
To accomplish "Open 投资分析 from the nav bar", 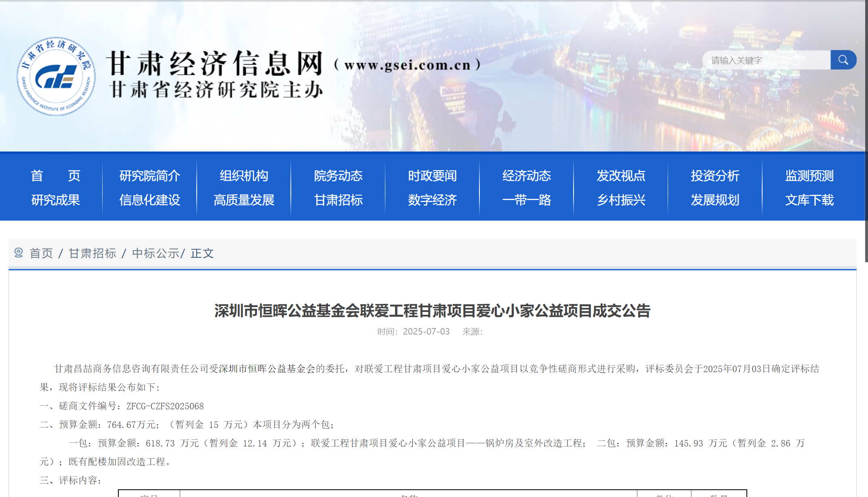I will pos(715,176).
